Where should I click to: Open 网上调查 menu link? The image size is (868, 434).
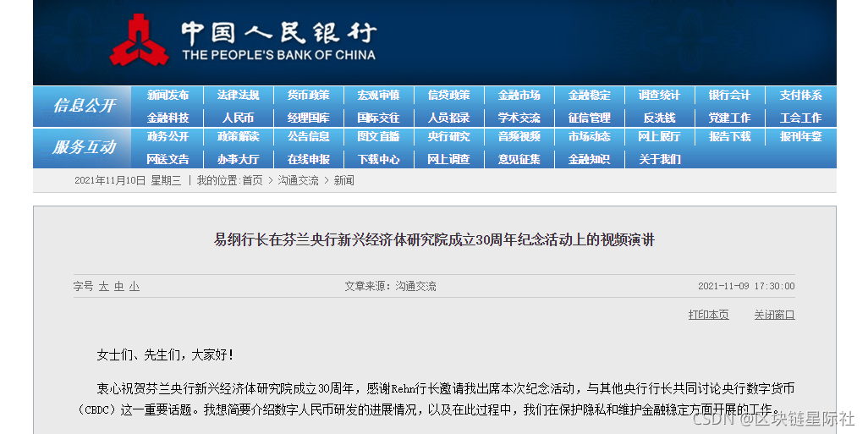pos(449,159)
